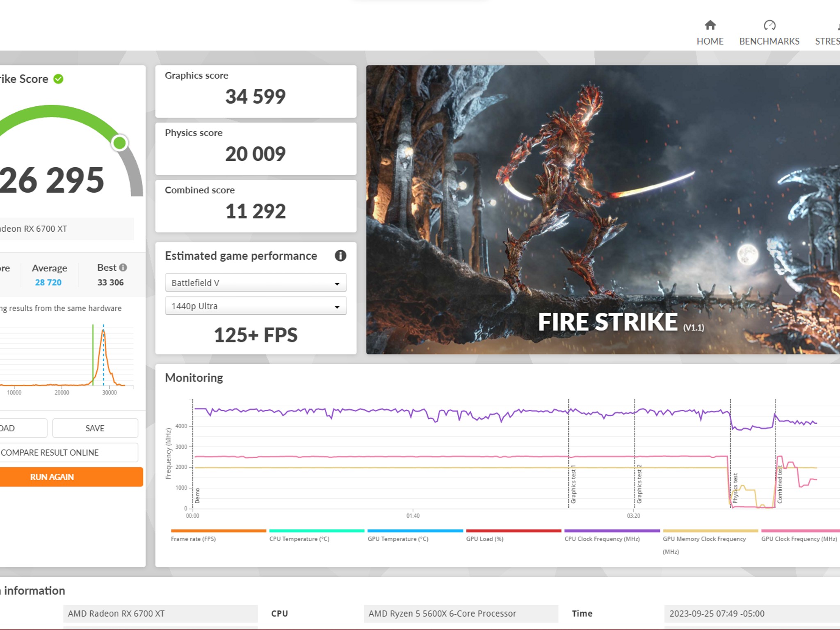Click the Best score info icon

(123, 267)
